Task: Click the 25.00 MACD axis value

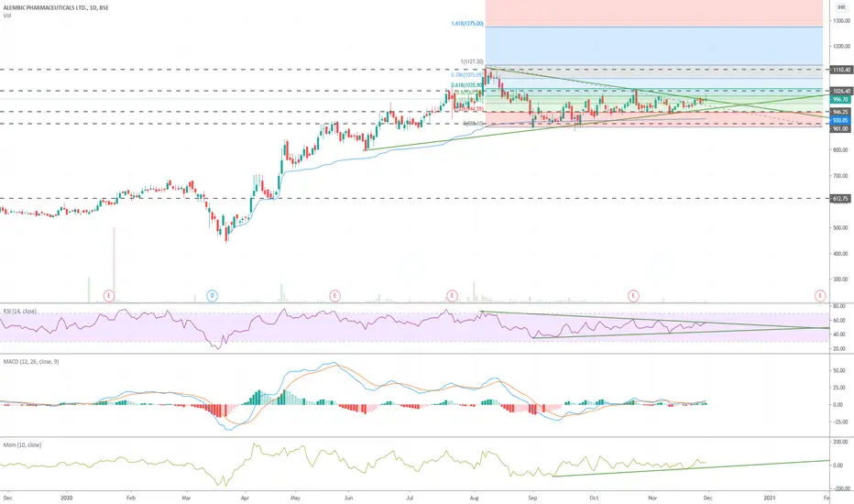Action: [x=840, y=388]
